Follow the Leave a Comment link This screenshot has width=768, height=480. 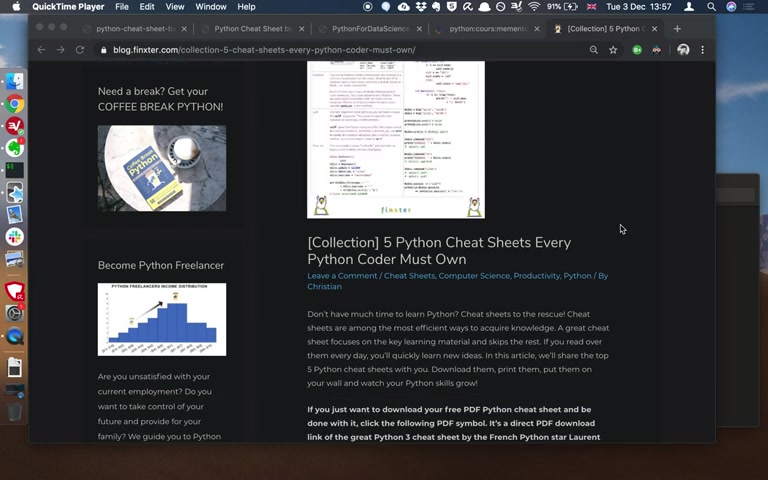click(x=342, y=276)
